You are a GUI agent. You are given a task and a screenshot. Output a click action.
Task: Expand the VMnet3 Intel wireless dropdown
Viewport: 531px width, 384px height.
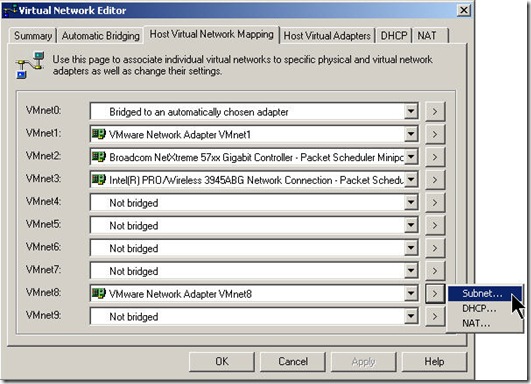pos(411,179)
